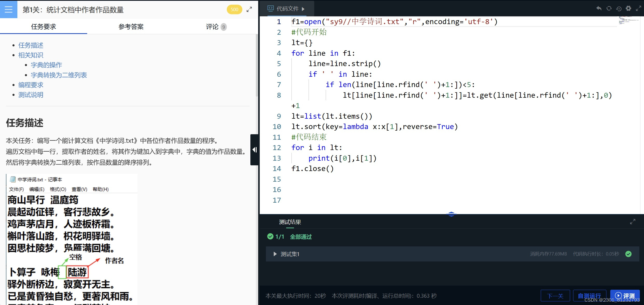Click the print(i[0],i[1]) line

(x=342, y=158)
